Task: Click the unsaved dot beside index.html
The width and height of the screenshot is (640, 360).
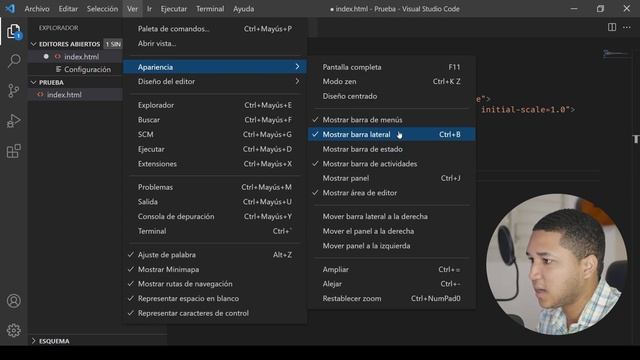Action: pyautogui.click(x=46, y=56)
